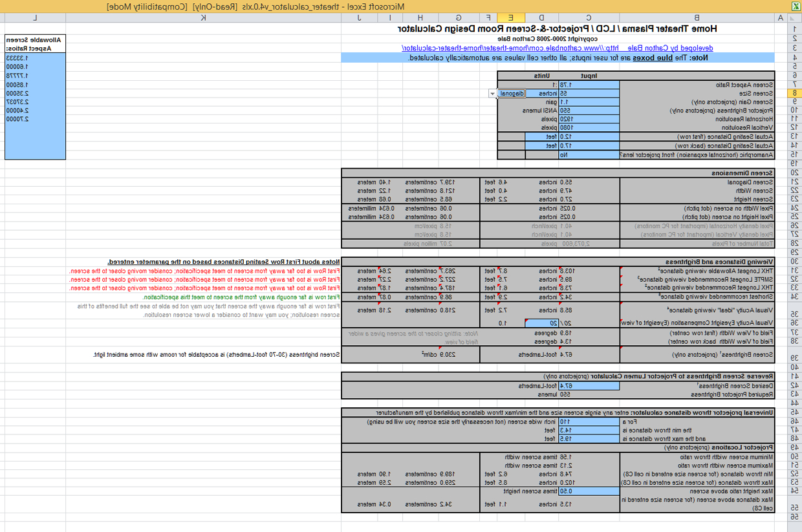Click the min throw distance input 14.3
Screen dimensions: 802x532
coord(589,430)
